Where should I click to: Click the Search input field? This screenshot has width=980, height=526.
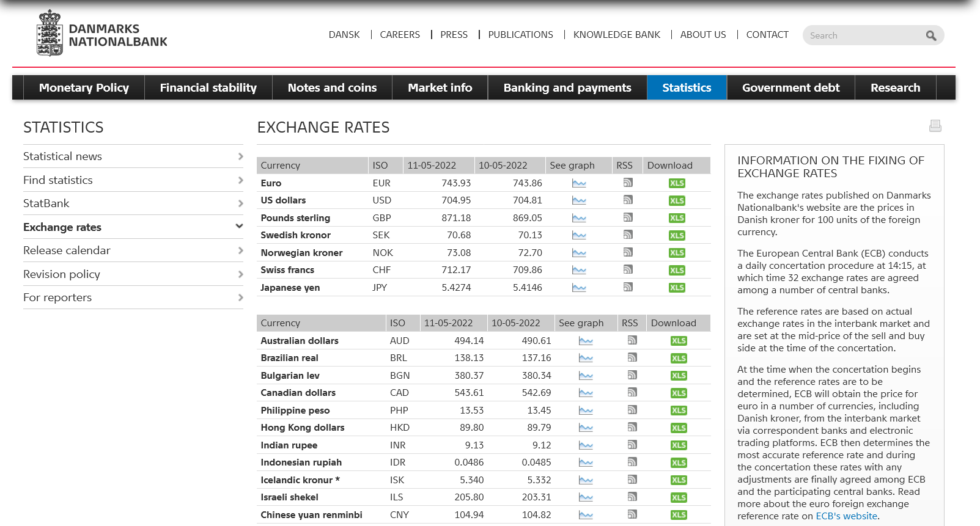[862, 35]
